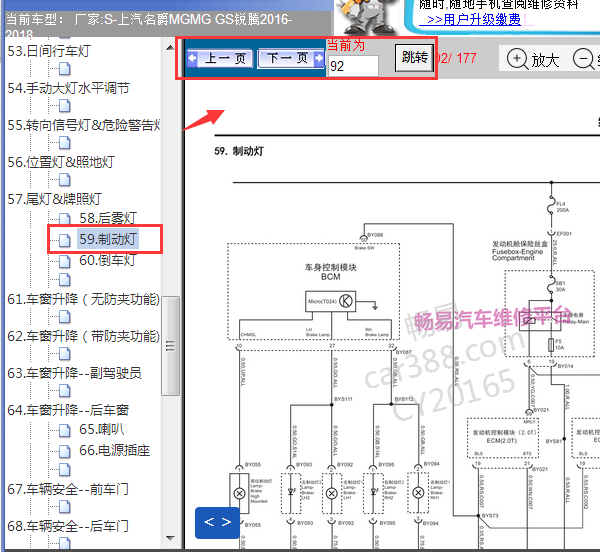Click blank page icon below 66.电源插座
The width and height of the screenshot is (600, 552).
[65, 470]
